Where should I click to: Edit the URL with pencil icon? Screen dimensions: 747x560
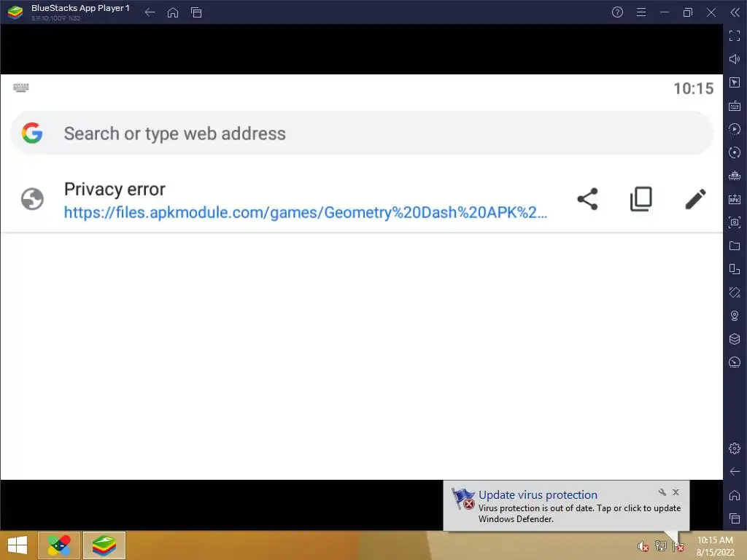(x=695, y=199)
